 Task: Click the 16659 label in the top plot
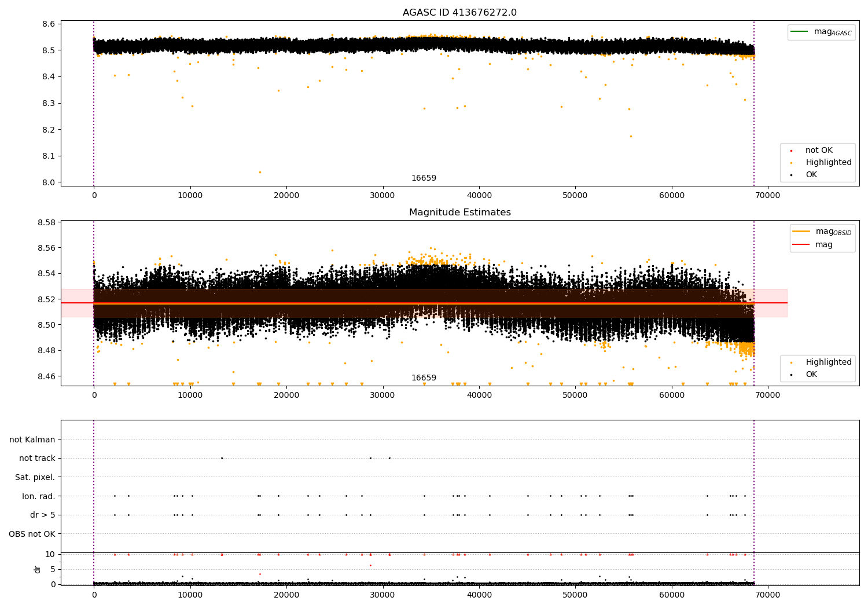point(424,178)
